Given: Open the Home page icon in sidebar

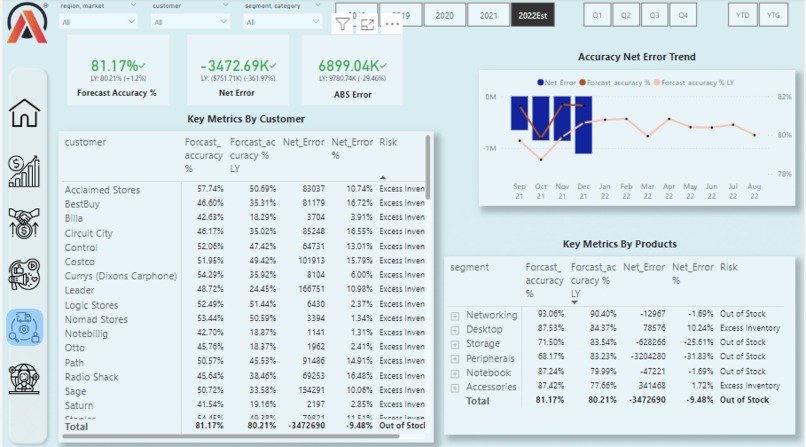Looking at the screenshot, I should [x=24, y=113].
